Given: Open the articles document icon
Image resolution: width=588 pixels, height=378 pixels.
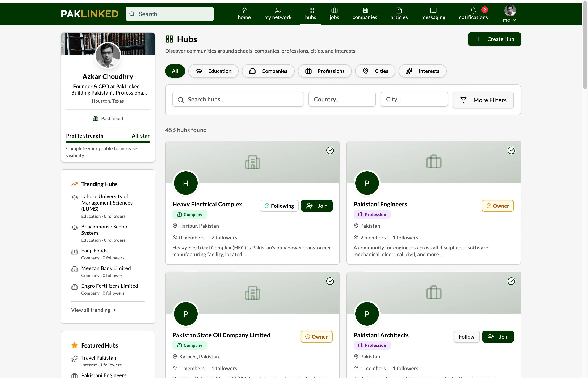Looking at the screenshot, I should [399, 10].
